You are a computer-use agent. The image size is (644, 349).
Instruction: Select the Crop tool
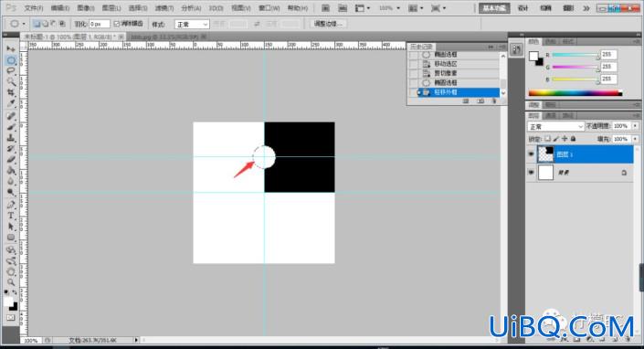11,93
